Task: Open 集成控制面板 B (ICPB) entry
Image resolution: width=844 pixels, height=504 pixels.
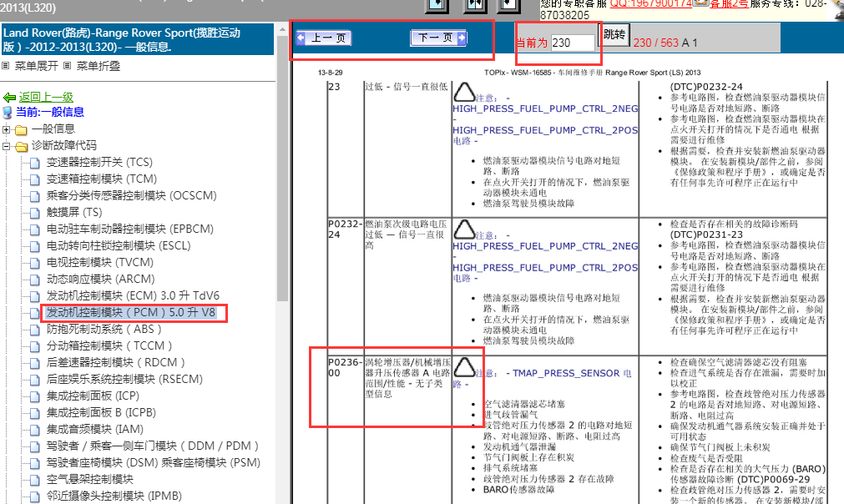Action: 101,412
